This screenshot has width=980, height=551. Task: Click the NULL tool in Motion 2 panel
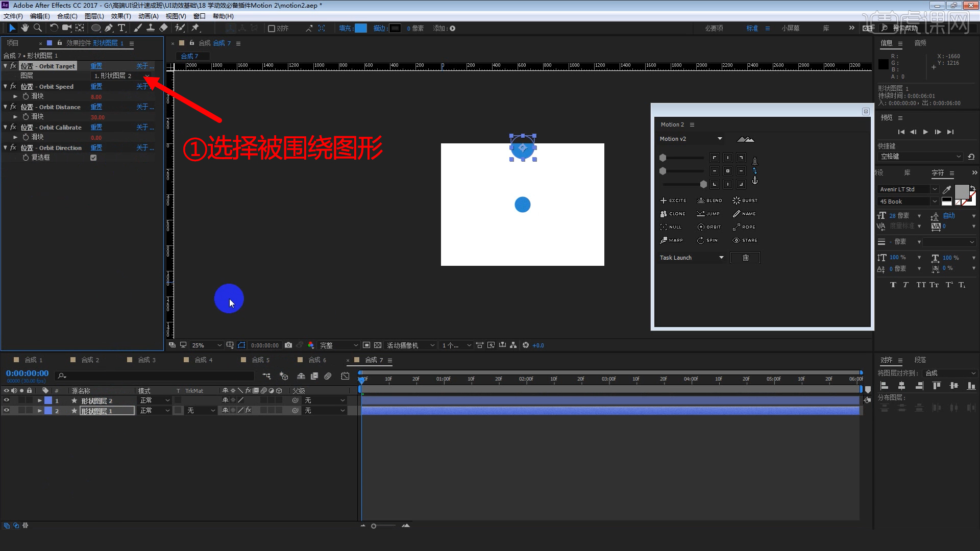coord(671,227)
